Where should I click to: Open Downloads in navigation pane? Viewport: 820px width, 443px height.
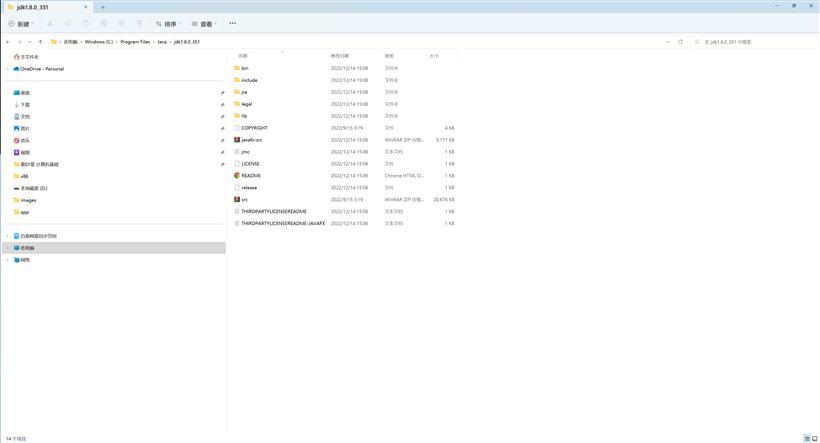(22, 105)
